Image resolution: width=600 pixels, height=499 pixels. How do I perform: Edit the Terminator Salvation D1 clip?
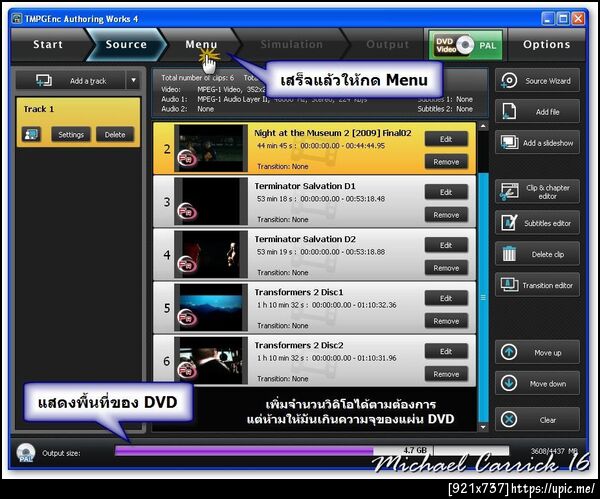click(446, 192)
